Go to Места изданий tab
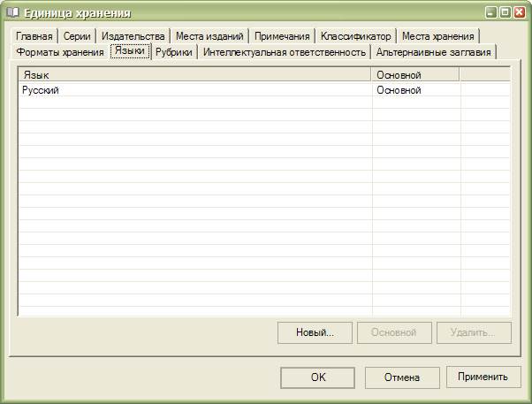The width and height of the screenshot is (532, 404). [209, 36]
